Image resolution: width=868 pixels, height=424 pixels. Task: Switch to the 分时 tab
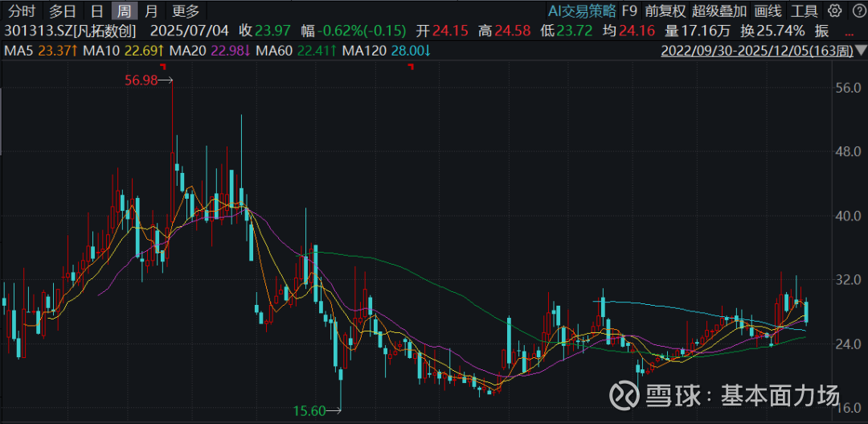[x=21, y=10]
